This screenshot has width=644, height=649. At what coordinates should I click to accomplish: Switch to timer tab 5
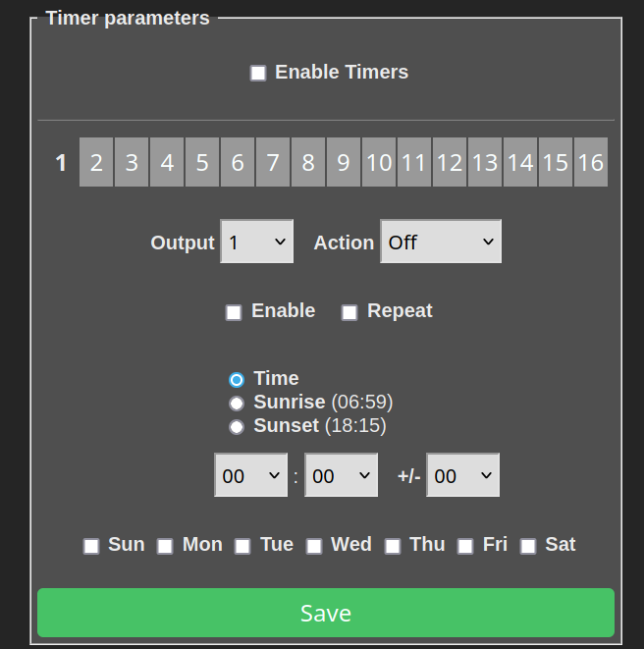(x=202, y=162)
